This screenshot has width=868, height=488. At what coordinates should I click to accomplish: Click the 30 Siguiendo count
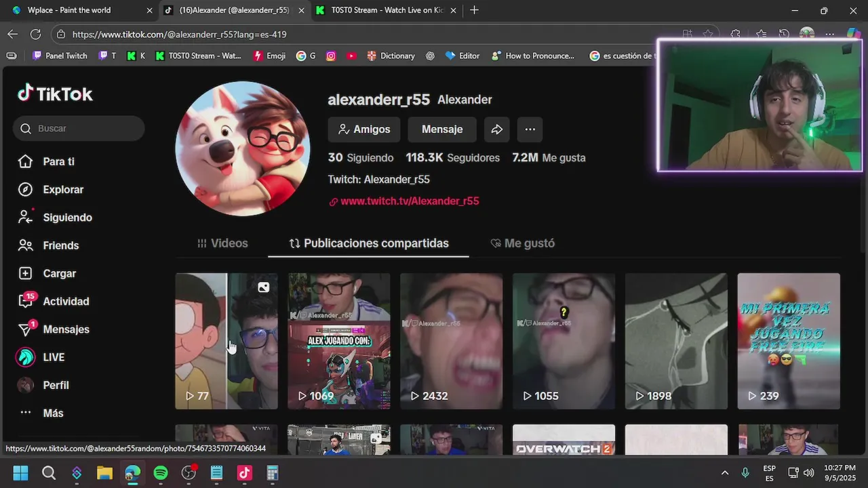[x=361, y=158]
